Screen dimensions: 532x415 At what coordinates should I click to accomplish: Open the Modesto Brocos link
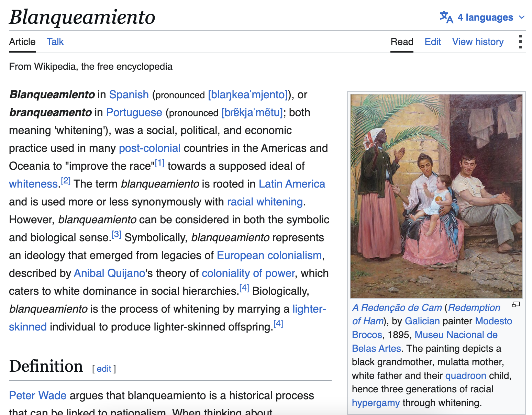point(494,321)
